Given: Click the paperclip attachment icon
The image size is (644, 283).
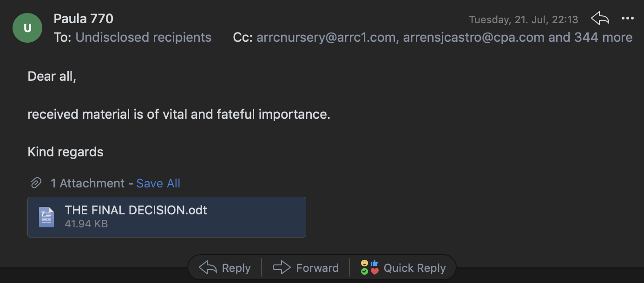Looking at the screenshot, I should pyautogui.click(x=36, y=183).
